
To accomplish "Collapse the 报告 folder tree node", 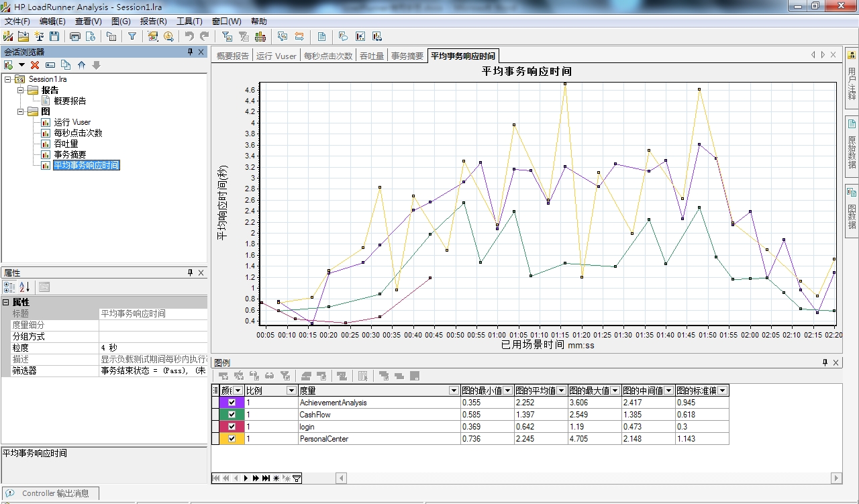I will tap(20, 90).
